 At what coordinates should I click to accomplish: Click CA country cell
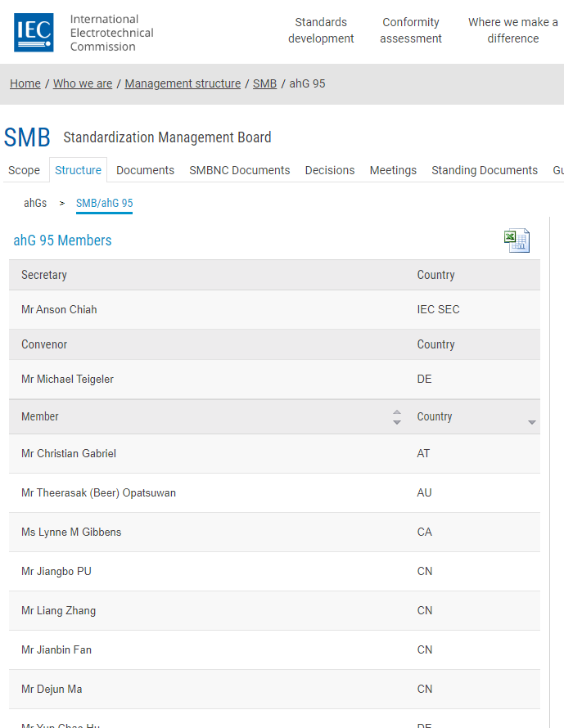click(425, 532)
